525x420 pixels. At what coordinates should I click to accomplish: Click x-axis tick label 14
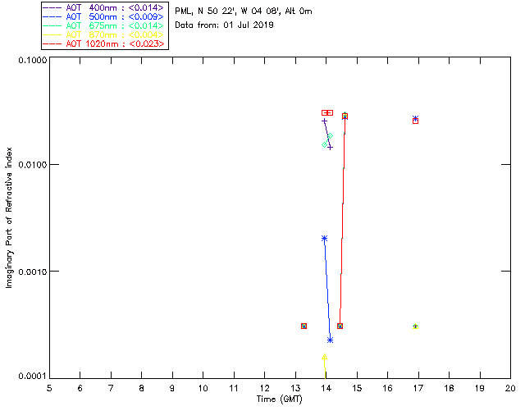point(326,389)
